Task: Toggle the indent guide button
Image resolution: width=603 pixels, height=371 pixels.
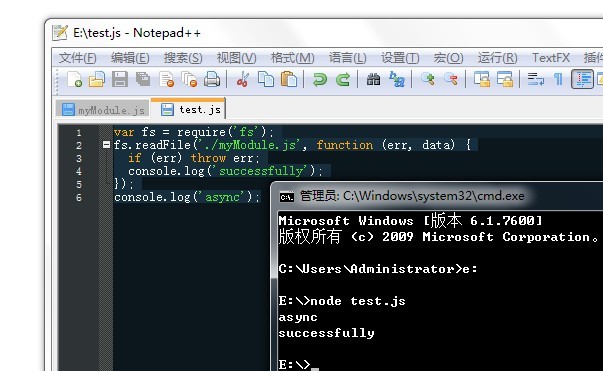Action: pos(582,79)
